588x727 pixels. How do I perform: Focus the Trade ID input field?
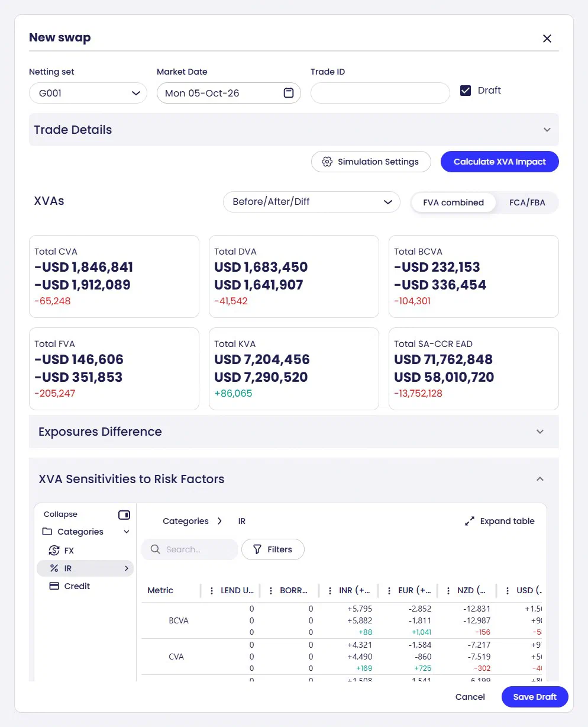(380, 93)
